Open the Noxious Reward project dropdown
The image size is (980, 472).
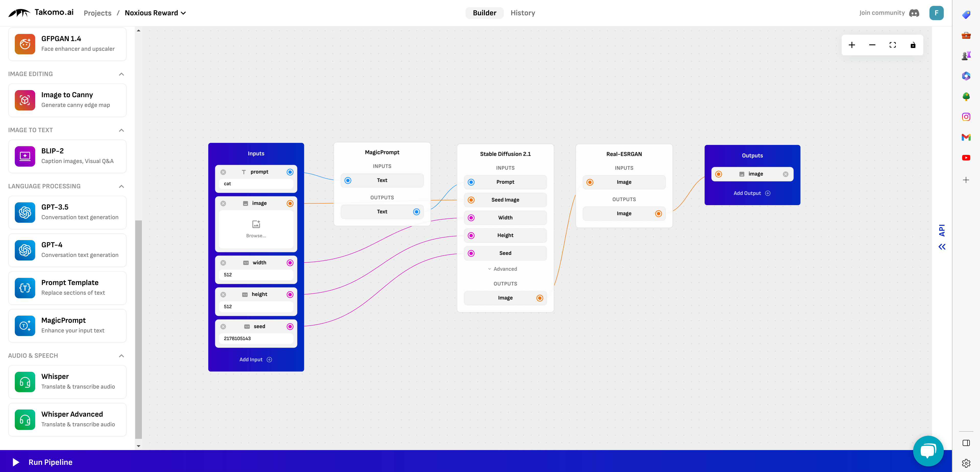point(155,13)
